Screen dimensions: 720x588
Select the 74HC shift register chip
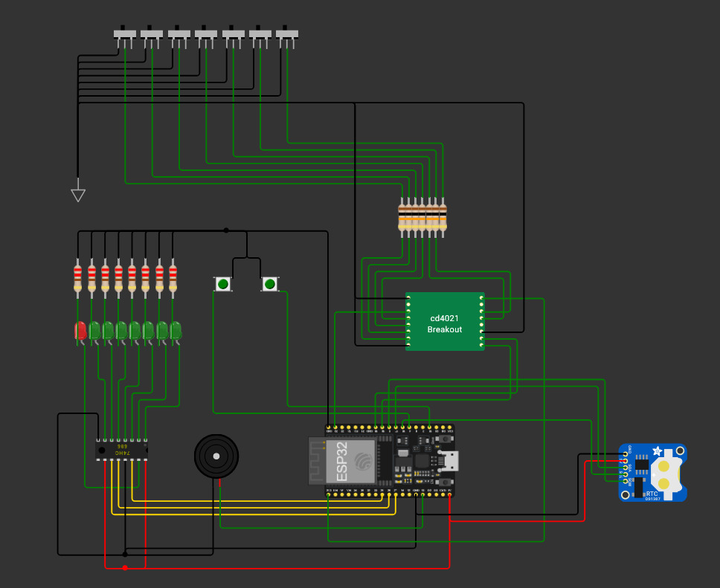coord(122,450)
